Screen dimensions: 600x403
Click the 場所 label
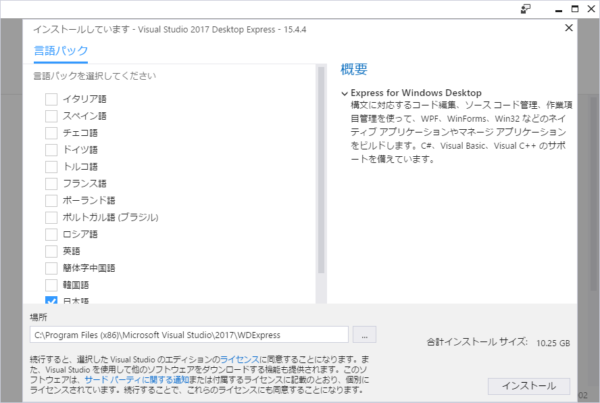pyautogui.click(x=38, y=317)
